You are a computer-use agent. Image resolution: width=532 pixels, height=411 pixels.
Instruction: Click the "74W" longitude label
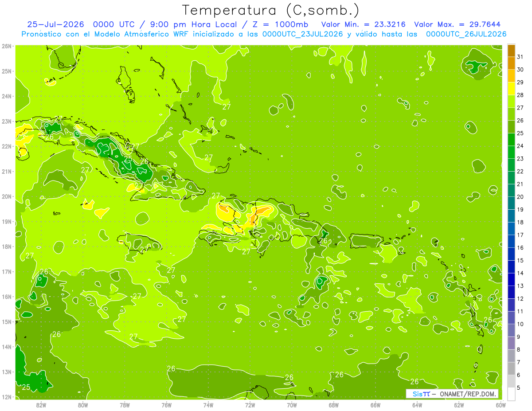click(208, 405)
